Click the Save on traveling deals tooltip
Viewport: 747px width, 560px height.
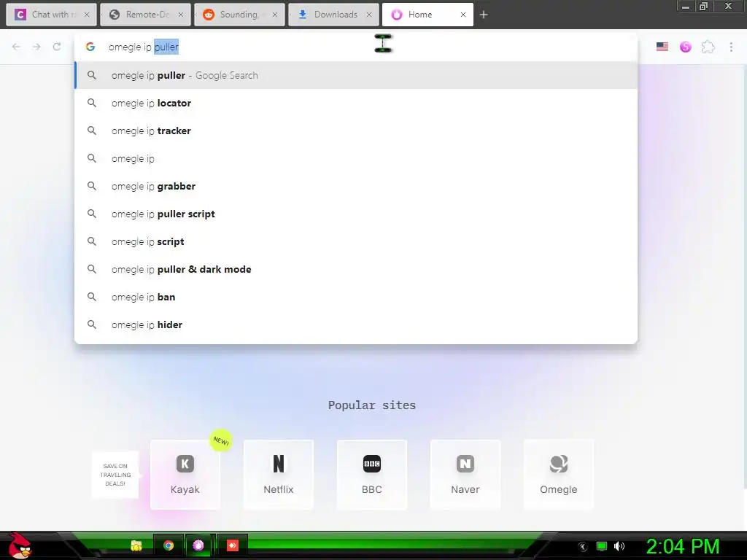pos(115,474)
